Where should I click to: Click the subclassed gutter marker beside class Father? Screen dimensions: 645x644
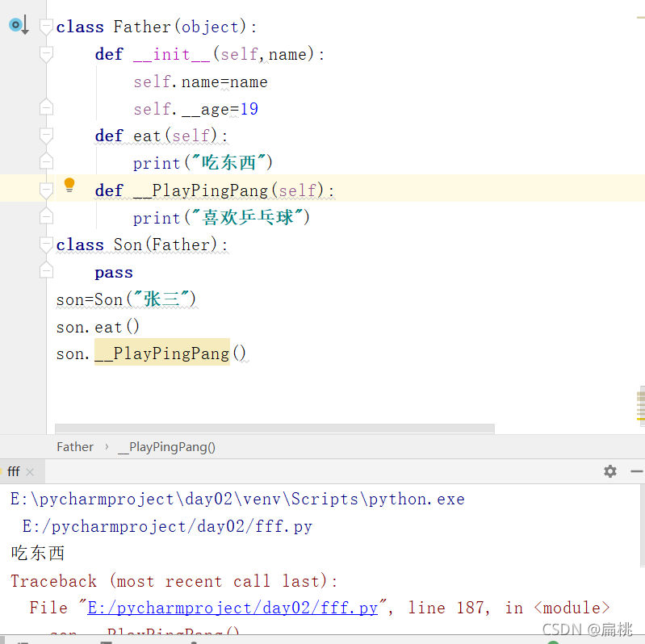point(18,25)
